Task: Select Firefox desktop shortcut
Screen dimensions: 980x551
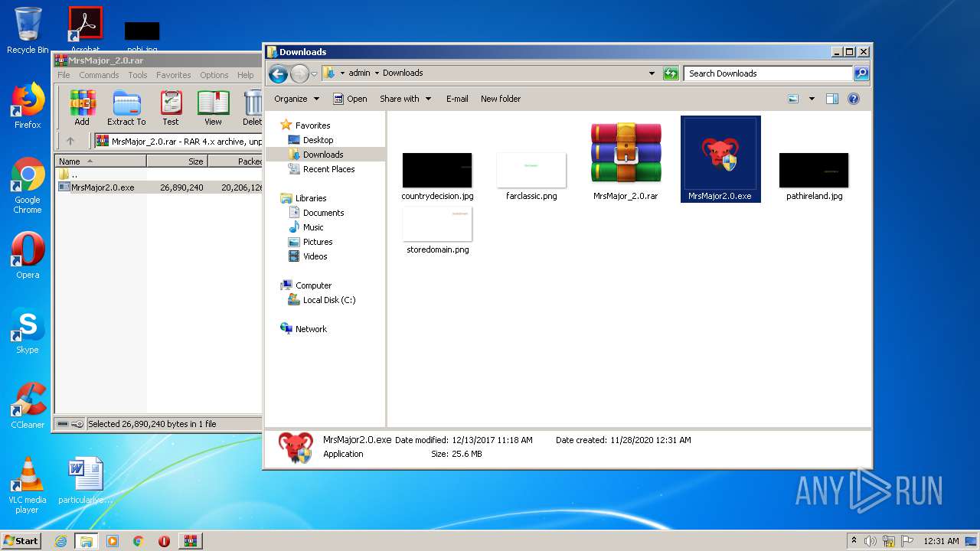Action: click(x=28, y=106)
